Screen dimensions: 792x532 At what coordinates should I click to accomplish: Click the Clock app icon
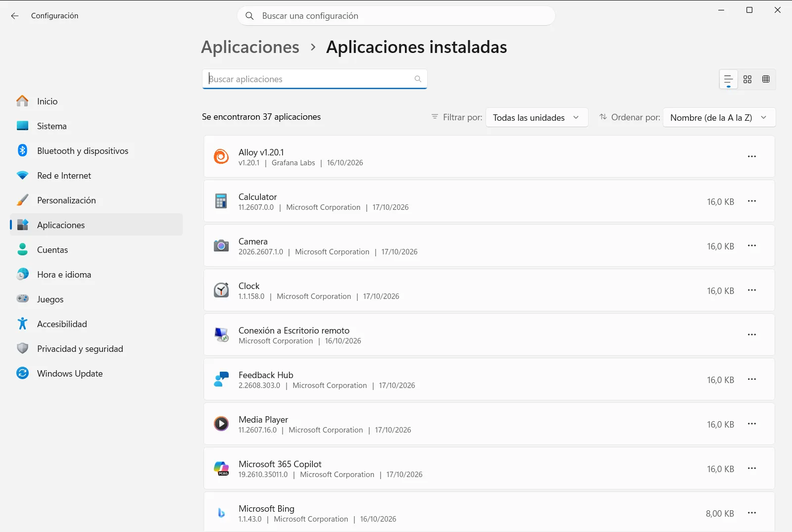click(x=221, y=290)
